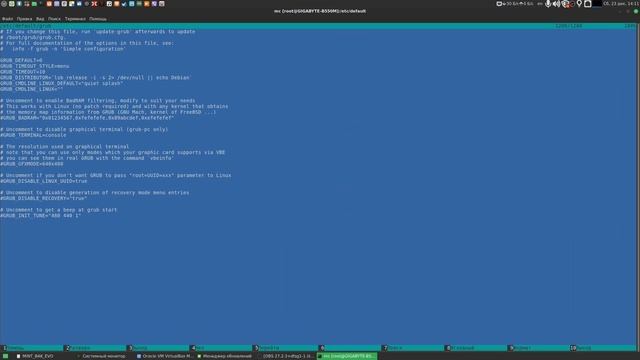This screenshot has height=360, width=640.
Task: Switch to Менеджер обновлений taskbar window
Action: pyautogui.click(x=224, y=356)
